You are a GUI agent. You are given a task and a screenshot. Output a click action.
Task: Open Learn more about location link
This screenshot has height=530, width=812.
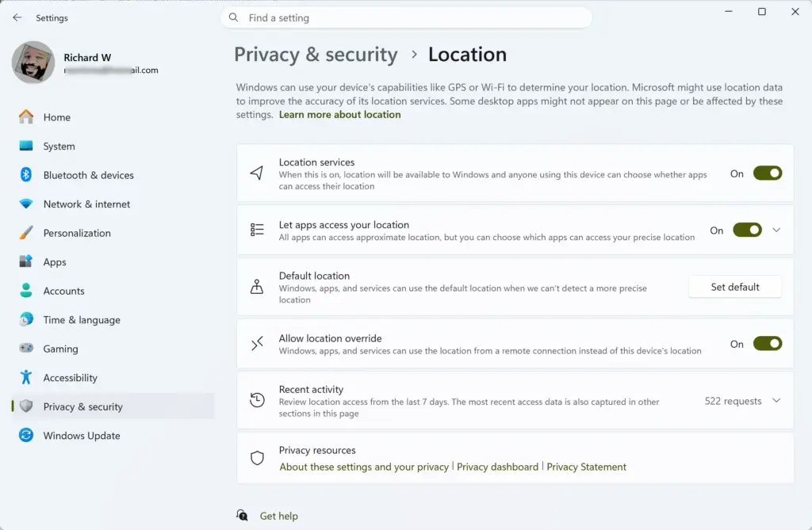click(x=339, y=114)
